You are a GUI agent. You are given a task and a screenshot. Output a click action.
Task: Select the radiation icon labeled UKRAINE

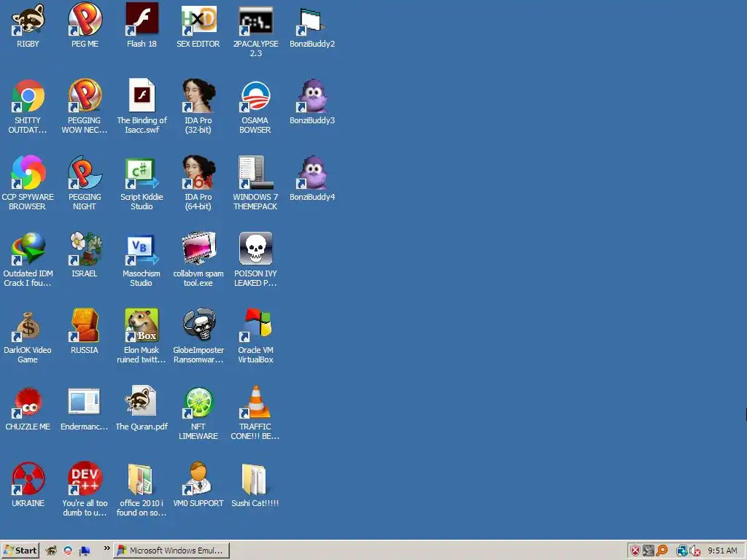(28, 478)
